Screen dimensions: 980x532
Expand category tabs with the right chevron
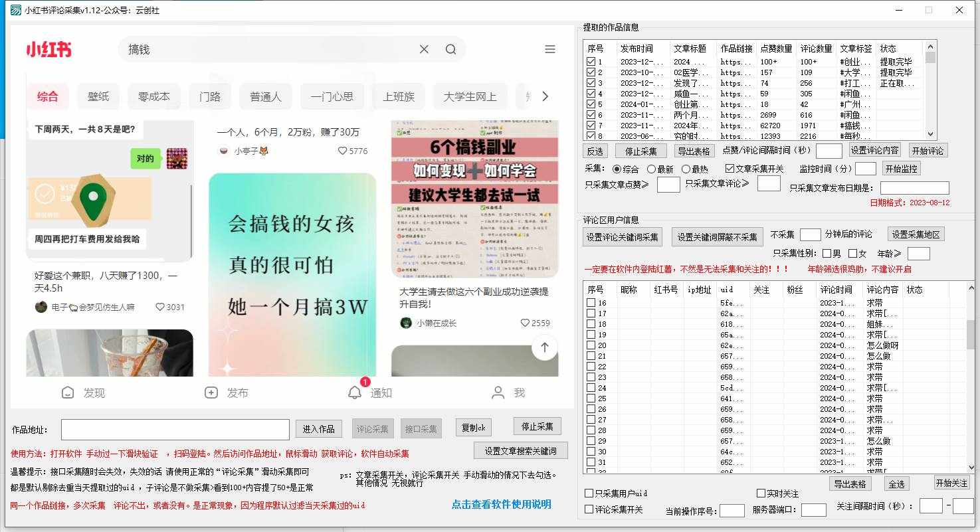pos(545,96)
